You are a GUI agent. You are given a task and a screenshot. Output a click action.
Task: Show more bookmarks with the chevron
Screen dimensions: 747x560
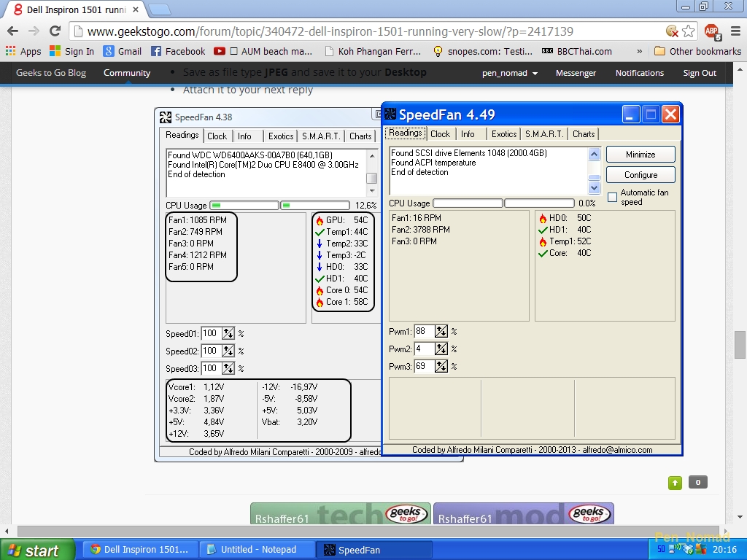[x=639, y=52]
